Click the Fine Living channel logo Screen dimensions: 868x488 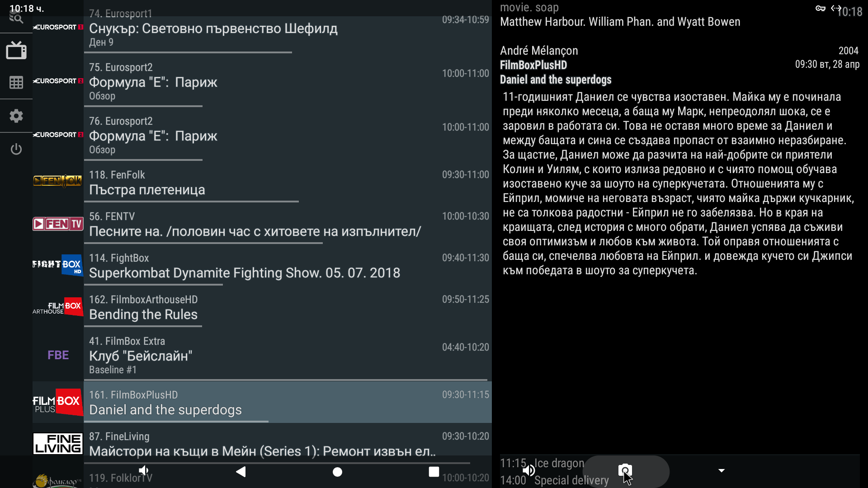pyautogui.click(x=58, y=444)
